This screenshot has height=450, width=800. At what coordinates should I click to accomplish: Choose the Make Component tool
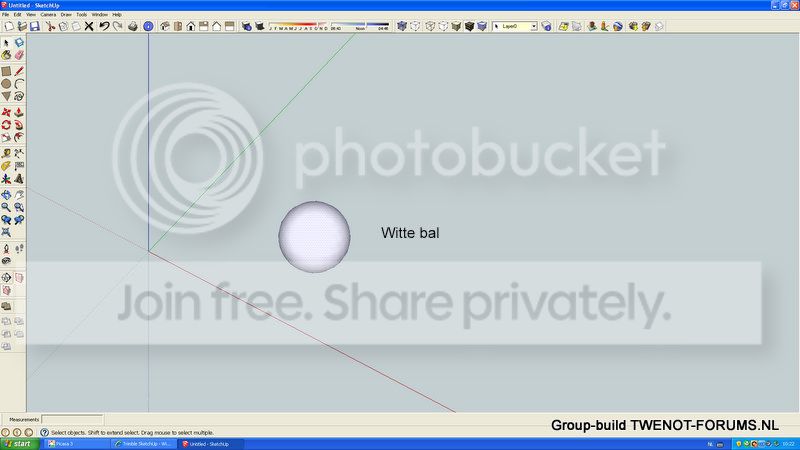(19, 43)
